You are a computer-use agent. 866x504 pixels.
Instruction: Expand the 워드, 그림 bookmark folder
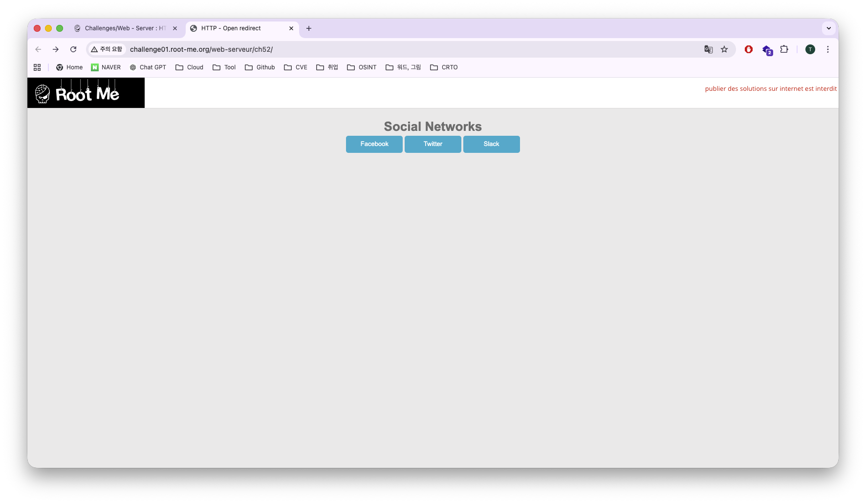tap(403, 67)
